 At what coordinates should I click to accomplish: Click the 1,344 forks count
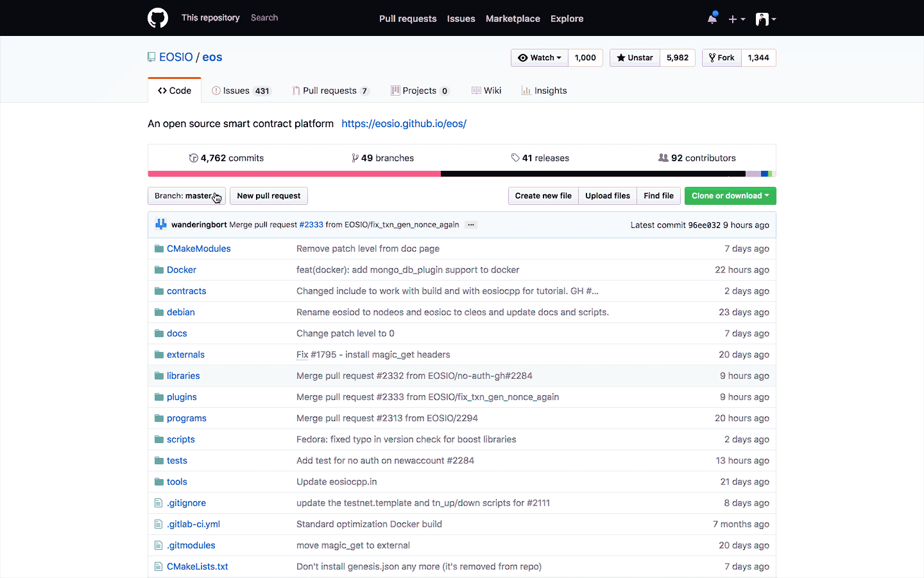pyautogui.click(x=758, y=58)
